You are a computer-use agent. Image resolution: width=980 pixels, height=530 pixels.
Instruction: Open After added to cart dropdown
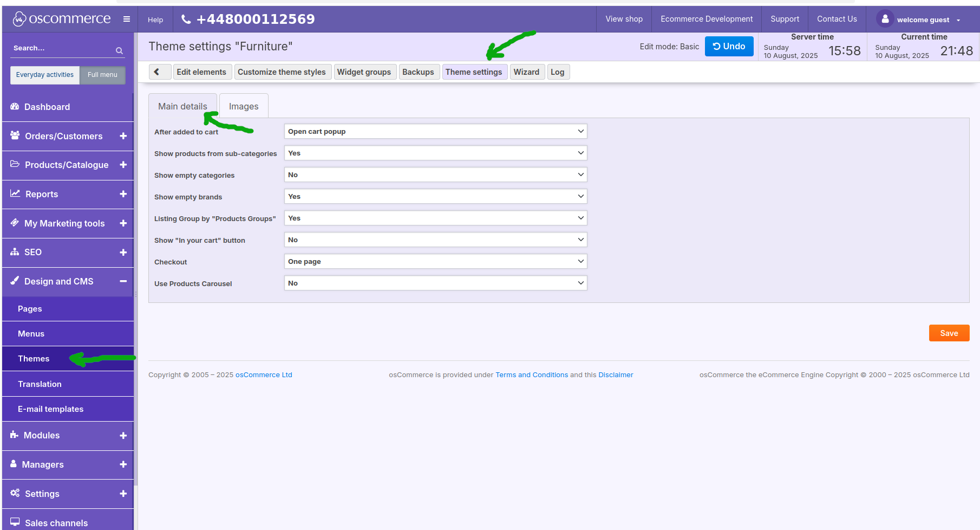436,131
